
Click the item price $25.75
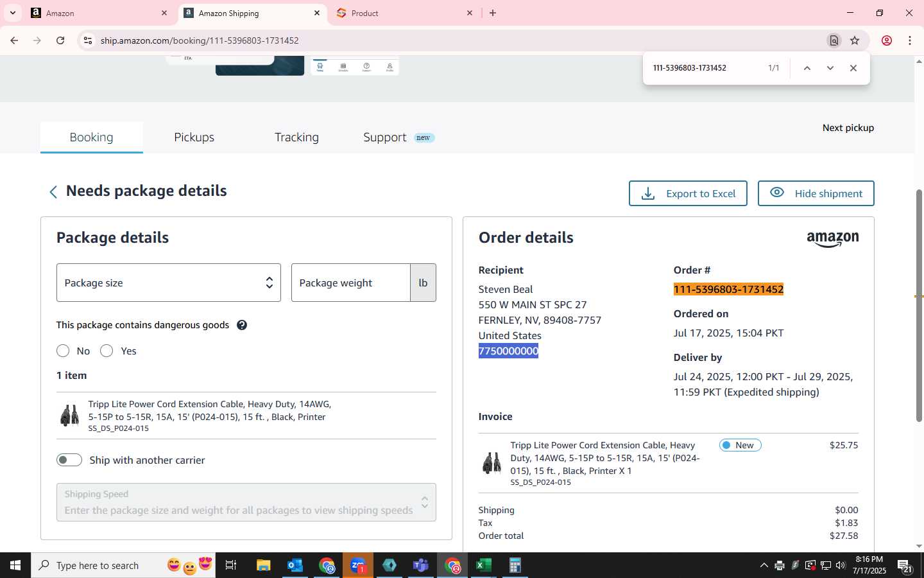coord(844,445)
